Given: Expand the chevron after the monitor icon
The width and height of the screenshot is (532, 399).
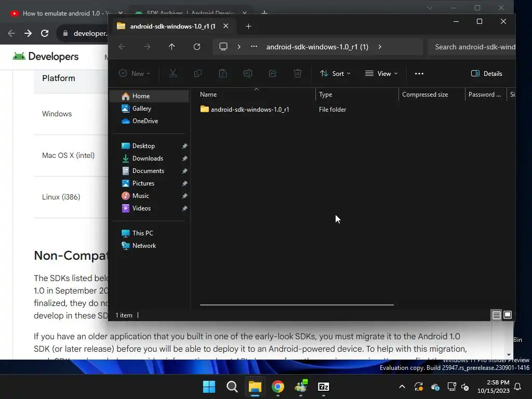Looking at the screenshot, I should click(239, 47).
